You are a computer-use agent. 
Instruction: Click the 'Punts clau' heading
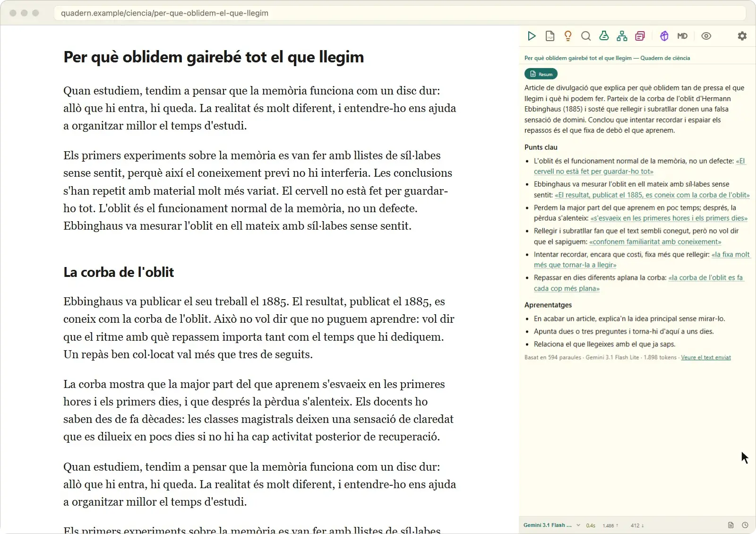tap(541, 147)
